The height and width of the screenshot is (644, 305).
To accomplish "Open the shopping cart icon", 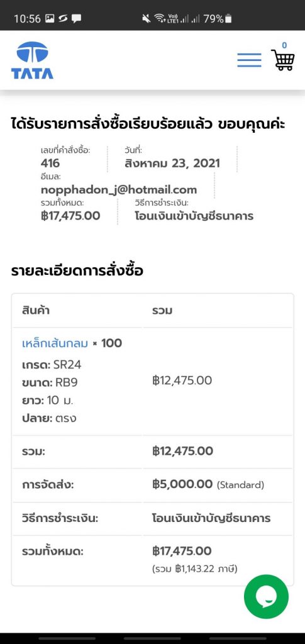I will (283, 60).
